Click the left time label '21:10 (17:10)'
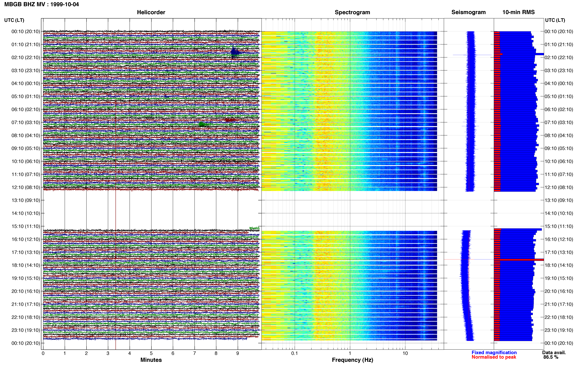The height and width of the screenshot is (368, 588). point(26,304)
